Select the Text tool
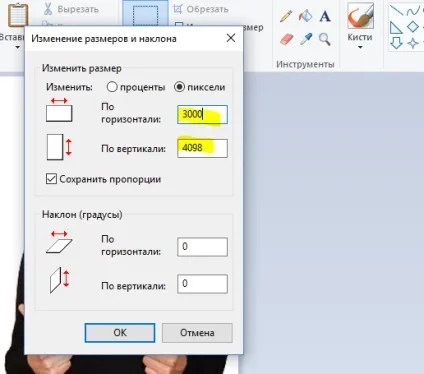The image size is (424, 374). point(325,16)
